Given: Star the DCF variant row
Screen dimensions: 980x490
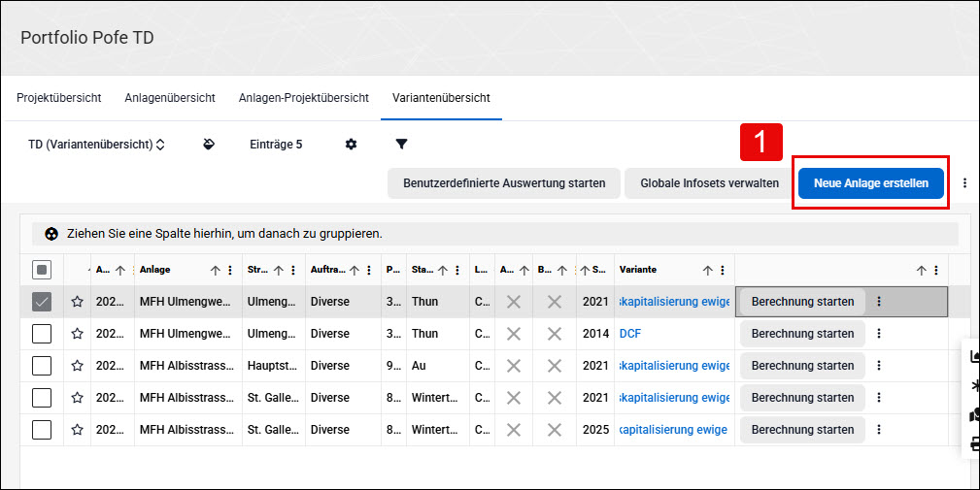Looking at the screenshot, I should coord(78,334).
